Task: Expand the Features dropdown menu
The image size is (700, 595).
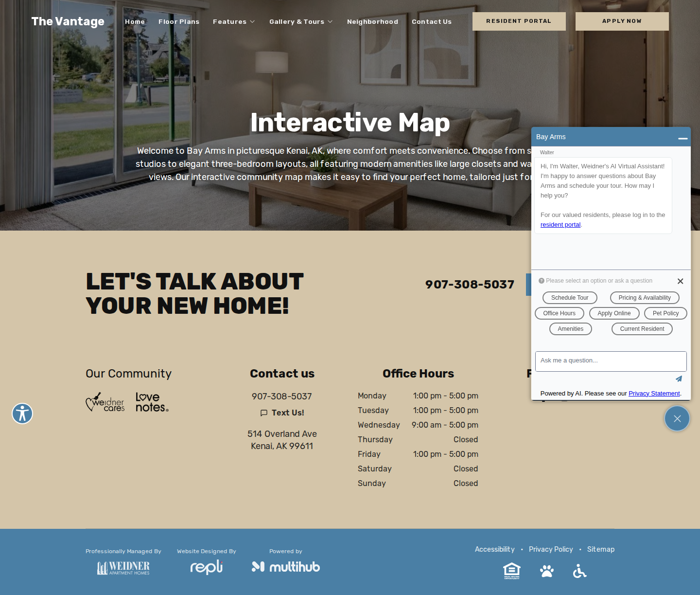Action: tap(234, 22)
